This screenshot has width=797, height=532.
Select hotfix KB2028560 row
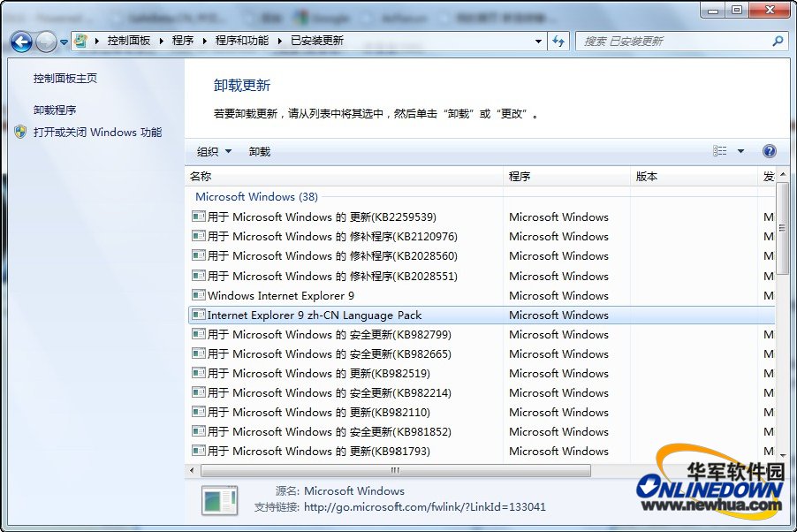[482, 255]
